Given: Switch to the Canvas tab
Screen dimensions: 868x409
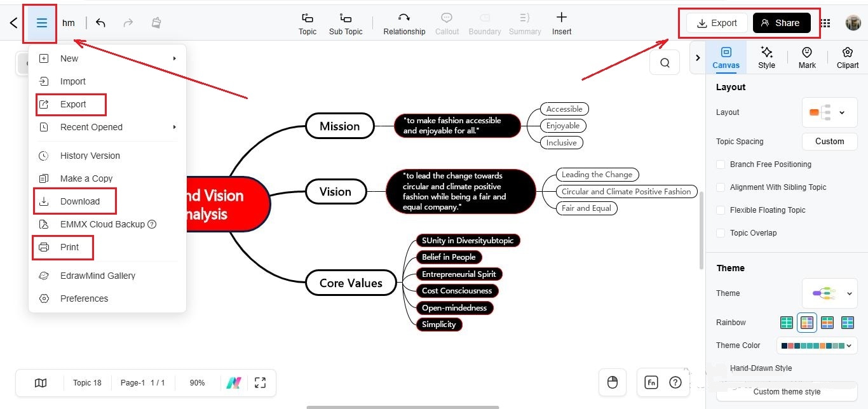Looking at the screenshot, I should click(x=726, y=57).
